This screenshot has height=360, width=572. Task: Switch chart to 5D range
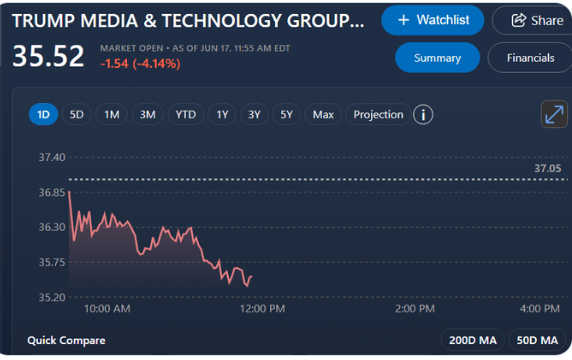pos(77,115)
